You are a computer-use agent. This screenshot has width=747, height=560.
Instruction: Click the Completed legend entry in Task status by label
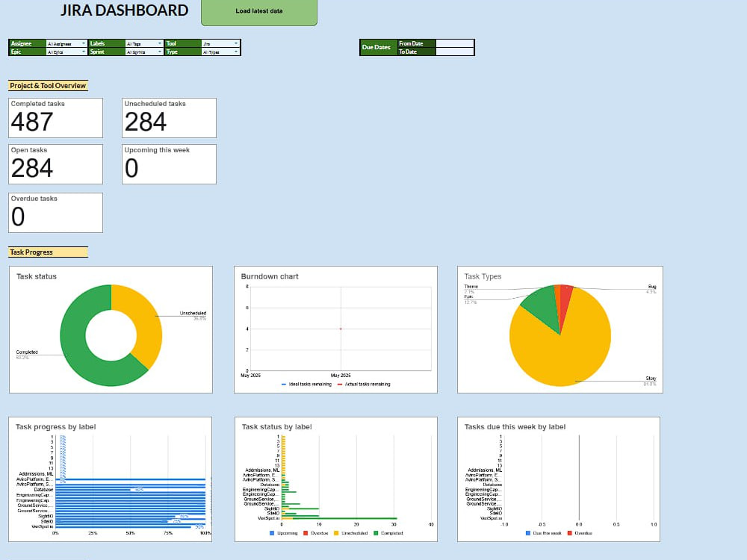[388, 533]
